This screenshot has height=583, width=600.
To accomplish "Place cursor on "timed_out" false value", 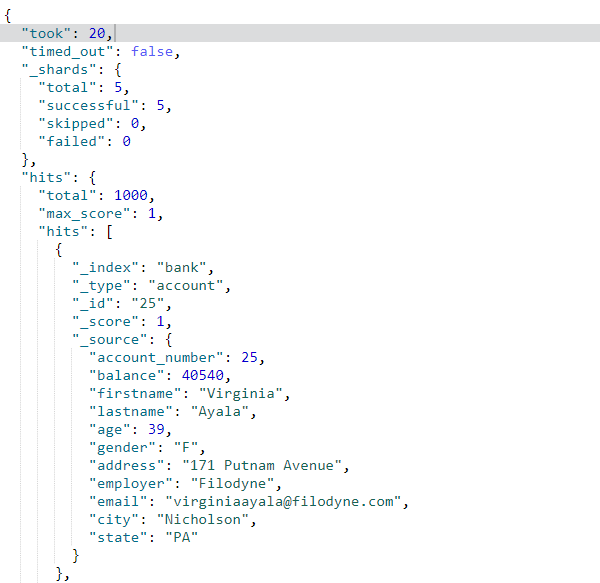I will coord(152,51).
